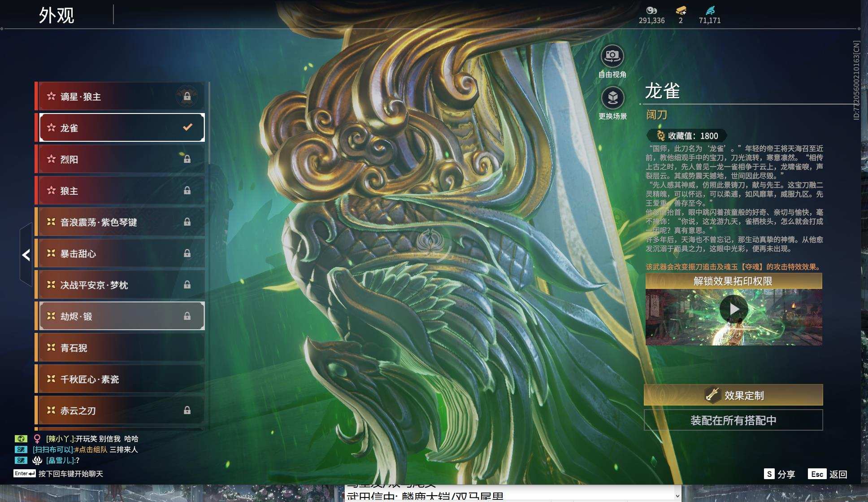Click the world channel icon in chat

tap(21, 439)
